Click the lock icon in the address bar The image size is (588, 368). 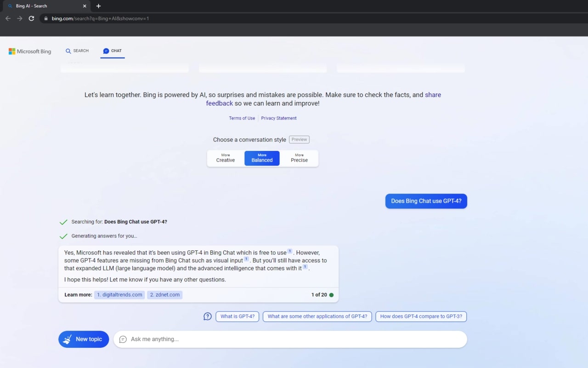pos(45,18)
